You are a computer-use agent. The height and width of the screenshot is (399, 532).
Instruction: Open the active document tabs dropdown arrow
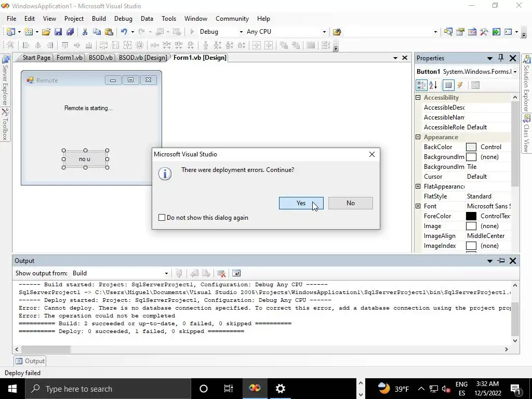[395, 58]
